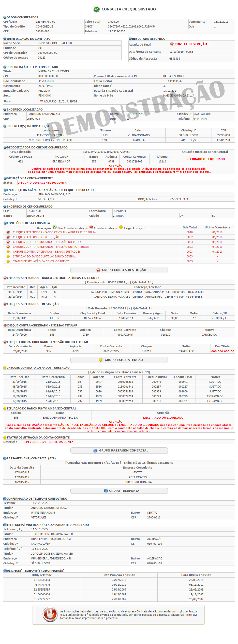The width and height of the screenshot is (238, 644).
Task: Click icon beside ÚLTIMO(S) TELEFONE(S) INFORMADO(S)
Action: (x=5, y=571)
